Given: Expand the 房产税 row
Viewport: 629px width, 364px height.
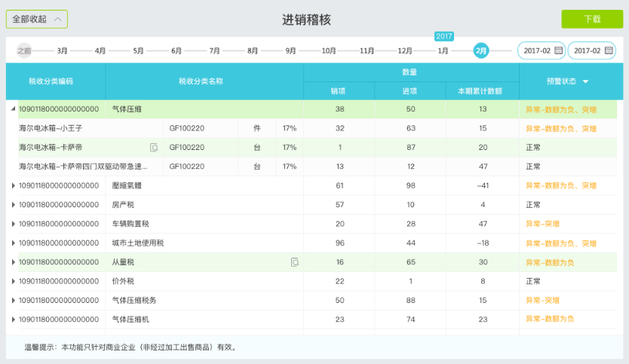Looking at the screenshot, I should pyautogui.click(x=12, y=205).
